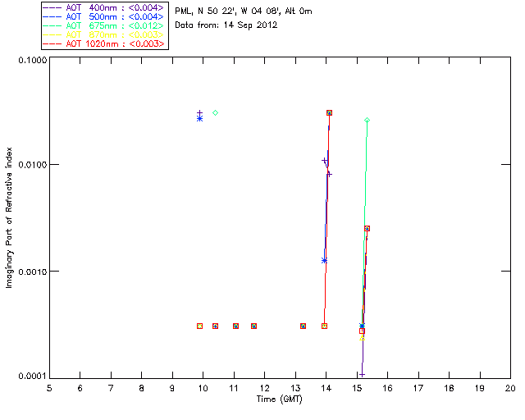Screen dimensions: 525x420
Task: Click the x-axis tick label 15
Action: click(357, 388)
